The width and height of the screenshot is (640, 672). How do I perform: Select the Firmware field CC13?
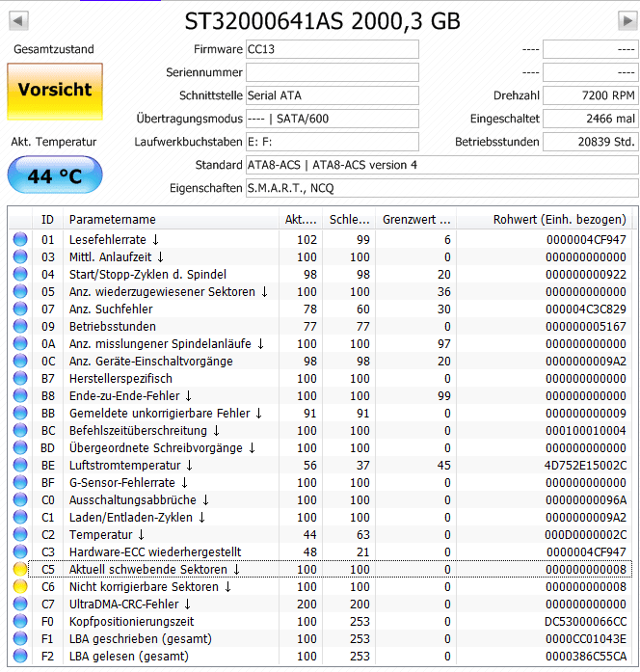[332, 49]
